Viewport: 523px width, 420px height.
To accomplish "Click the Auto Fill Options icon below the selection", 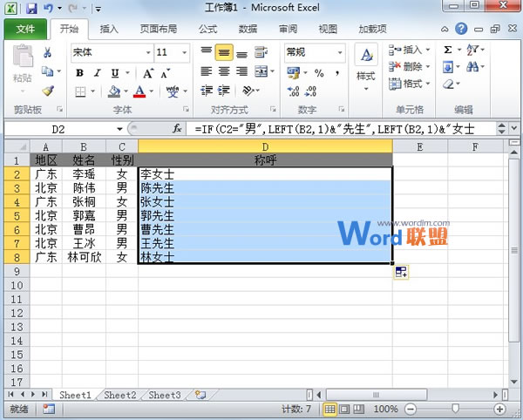I will (401, 273).
